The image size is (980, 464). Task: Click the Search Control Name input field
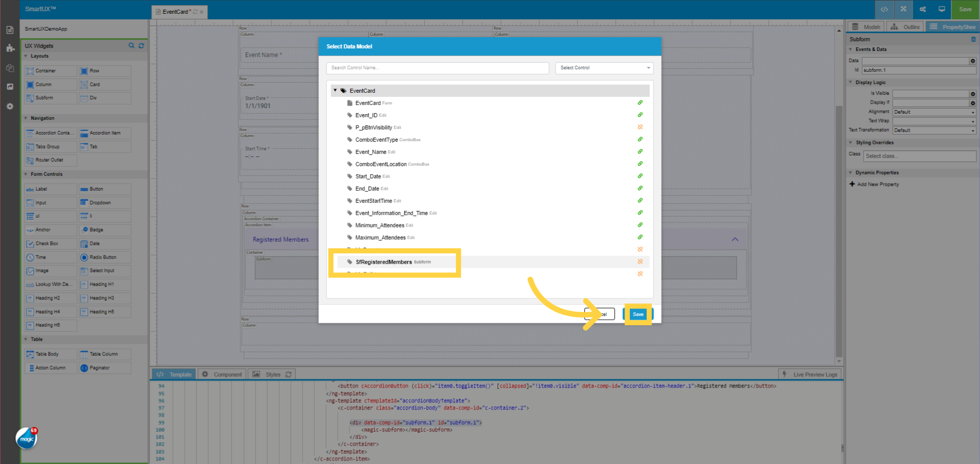437,67
